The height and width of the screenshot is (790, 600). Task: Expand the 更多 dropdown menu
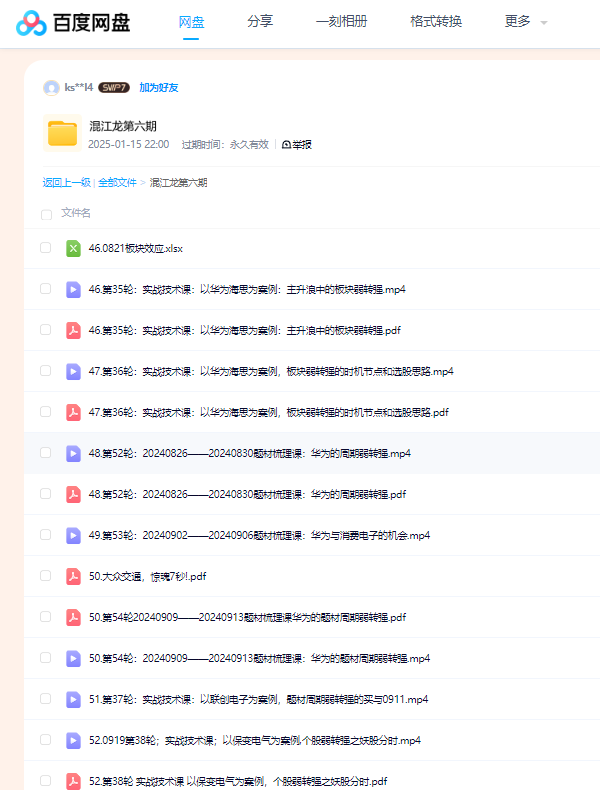point(525,22)
